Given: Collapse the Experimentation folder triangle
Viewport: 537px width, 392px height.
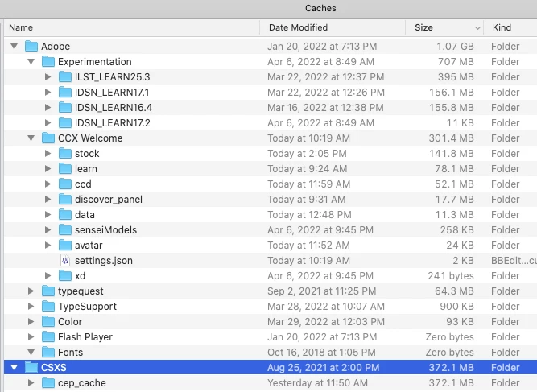Looking at the screenshot, I should (x=31, y=62).
